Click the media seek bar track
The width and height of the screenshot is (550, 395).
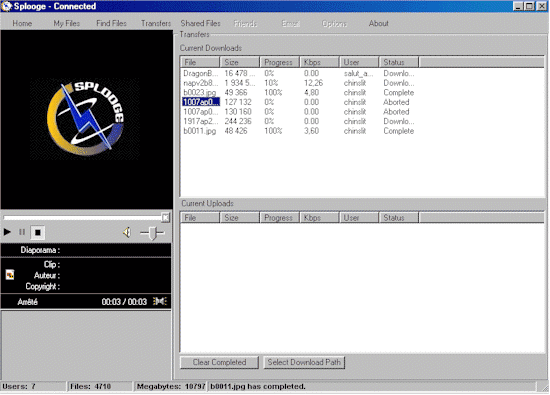tap(82, 218)
